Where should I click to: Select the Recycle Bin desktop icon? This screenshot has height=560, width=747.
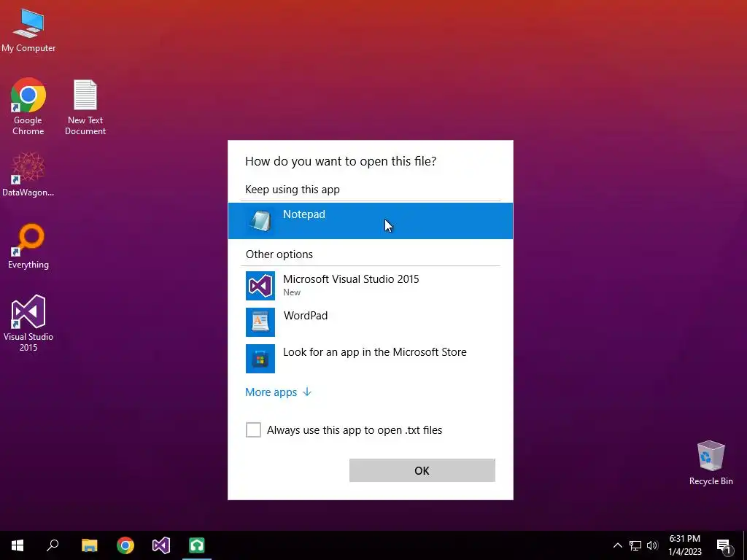pos(711,463)
